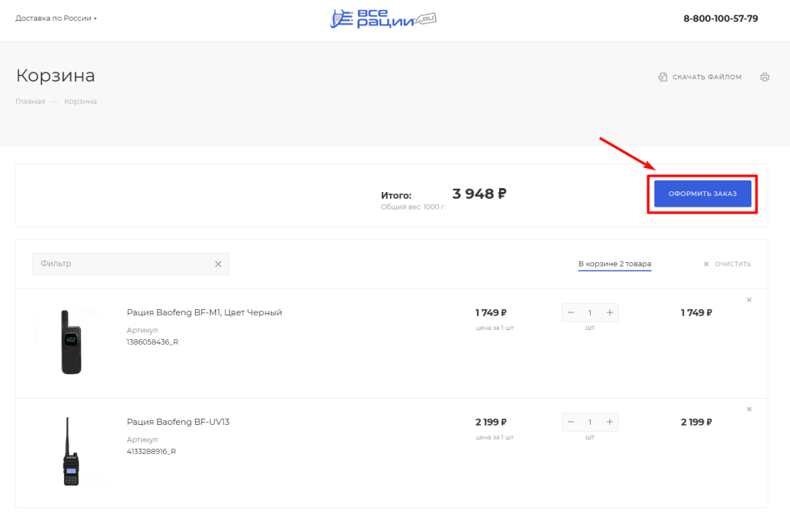Open the Все Рации logo homepage
This screenshot has height=532, width=790.
(x=383, y=19)
